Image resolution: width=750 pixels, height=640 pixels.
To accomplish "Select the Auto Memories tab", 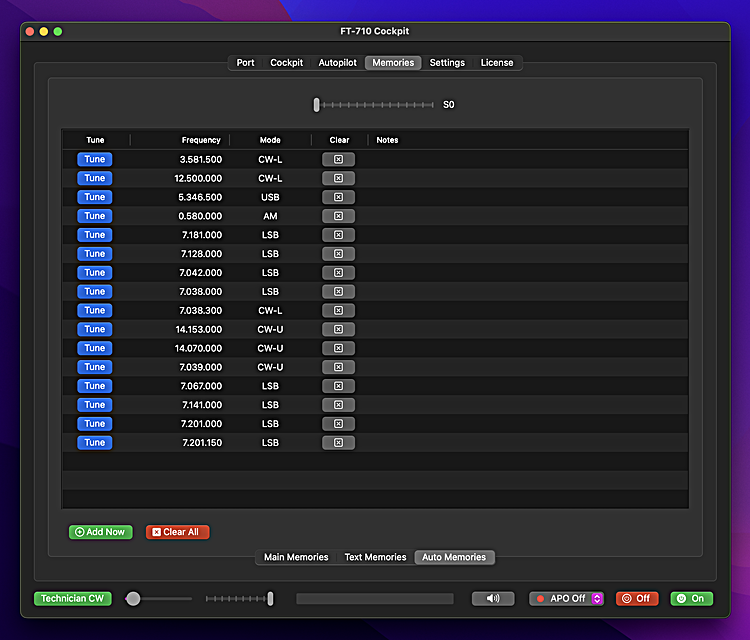I will 454,557.
